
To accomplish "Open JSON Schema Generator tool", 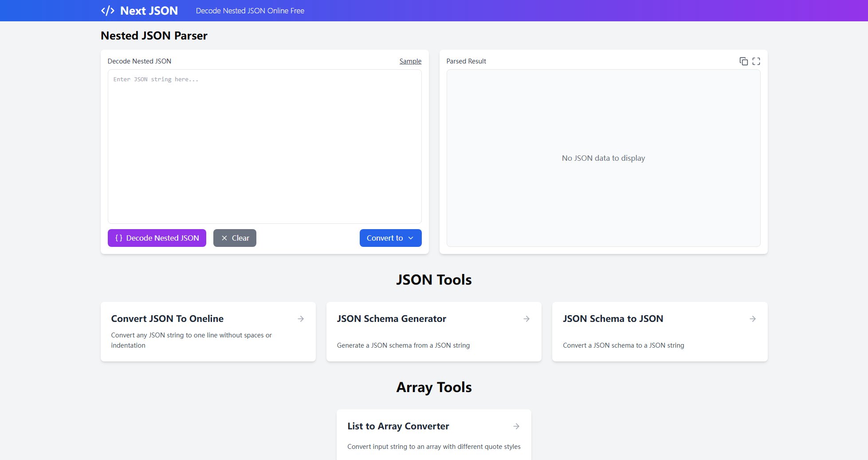I will [x=391, y=319].
